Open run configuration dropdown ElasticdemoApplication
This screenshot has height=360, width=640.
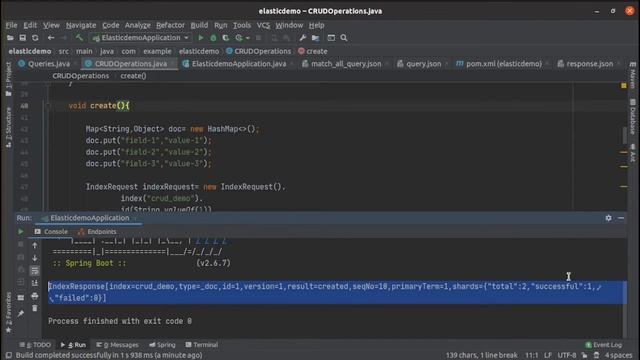pos(141,38)
